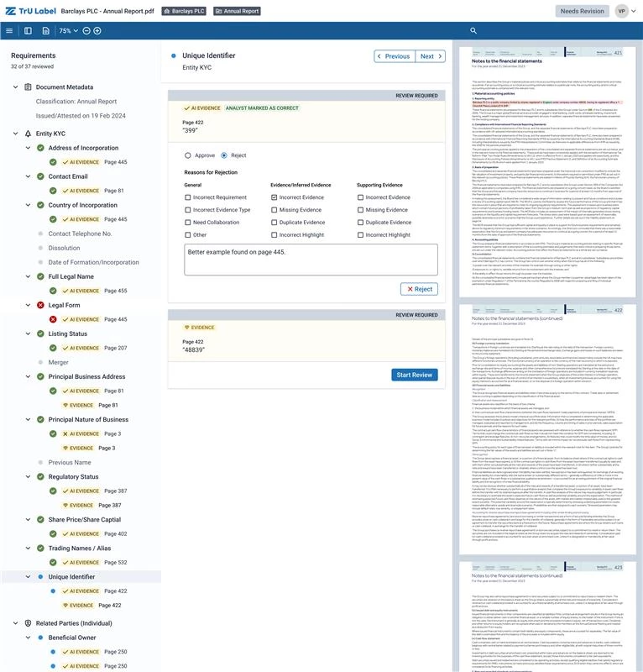Viewport: 643px width, 672px height.
Task: Click the rejection comment text box
Action: [x=311, y=260]
